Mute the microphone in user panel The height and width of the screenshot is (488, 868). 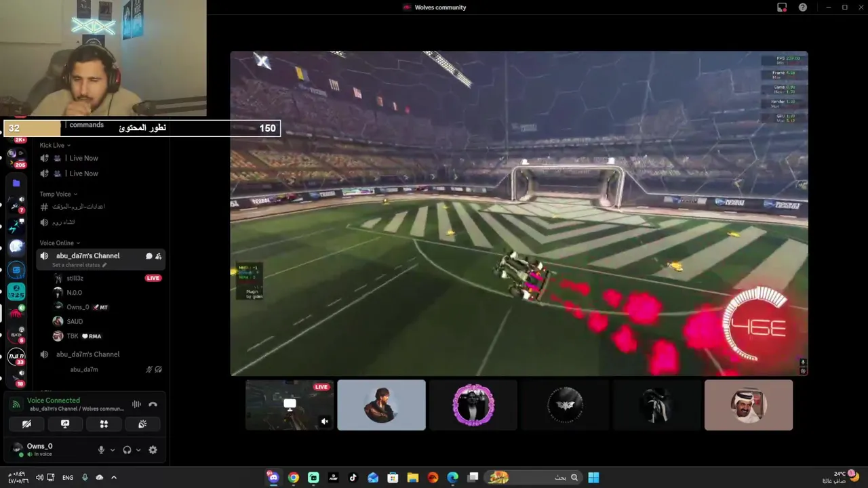point(101,449)
